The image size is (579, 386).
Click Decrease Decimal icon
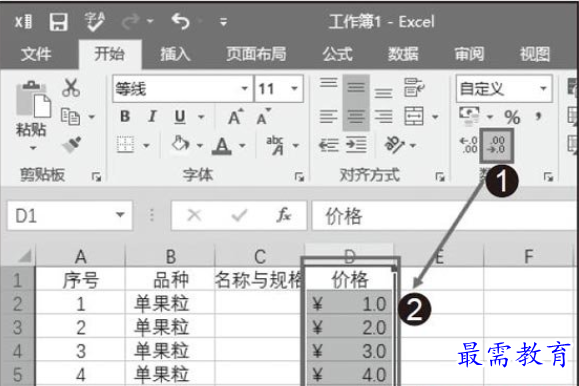tap(497, 146)
